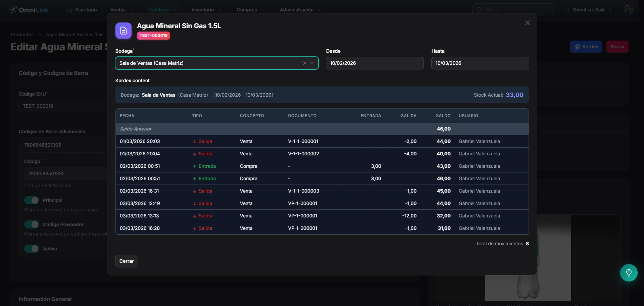Click the 02/03/2026 16:31 date cell
This screenshot has height=306, width=644.
[139, 191]
